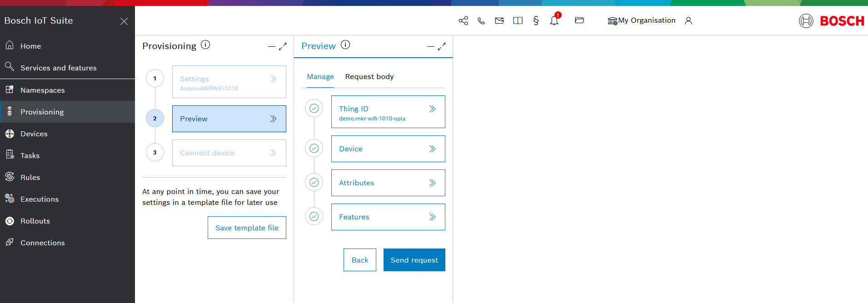Close the Bosch IoT Suite sidebar
This screenshot has height=303, width=868.
[x=124, y=21]
